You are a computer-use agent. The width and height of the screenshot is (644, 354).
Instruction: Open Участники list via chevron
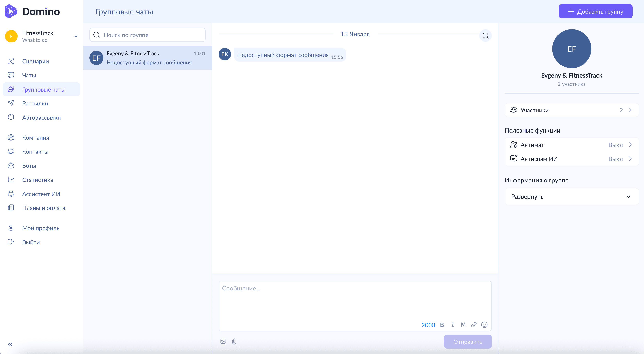point(630,110)
